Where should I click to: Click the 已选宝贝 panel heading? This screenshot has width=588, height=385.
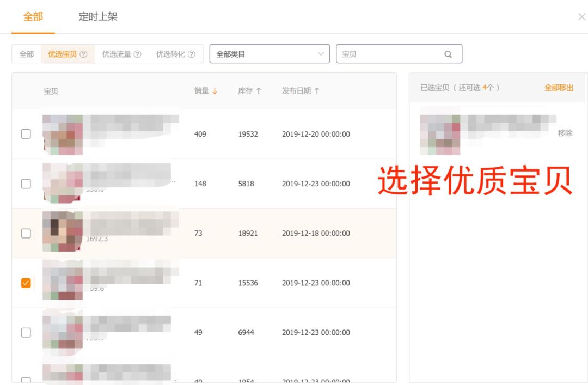tap(460, 88)
